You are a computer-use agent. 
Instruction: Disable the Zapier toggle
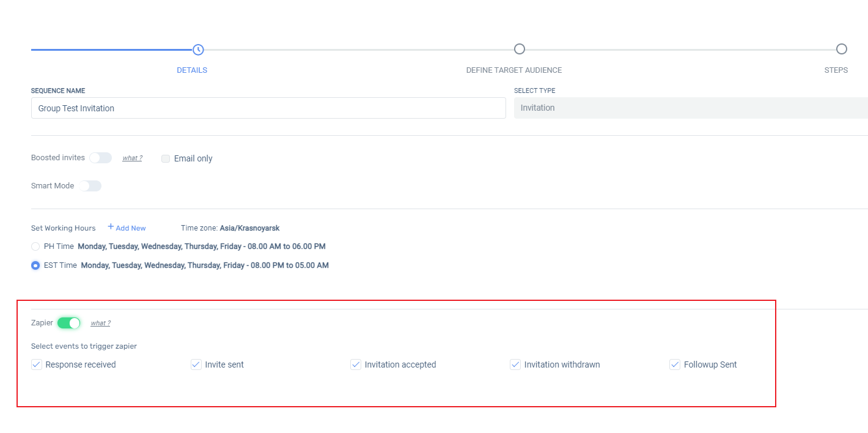point(69,323)
